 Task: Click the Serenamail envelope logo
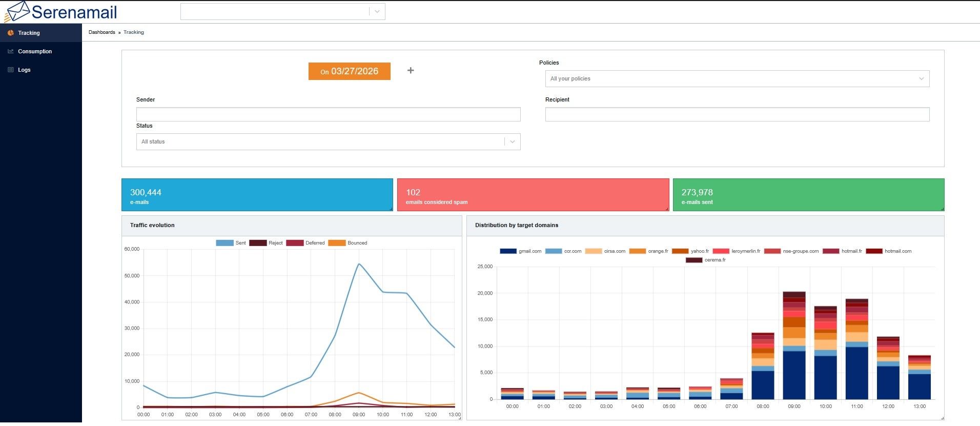pos(16,11)
